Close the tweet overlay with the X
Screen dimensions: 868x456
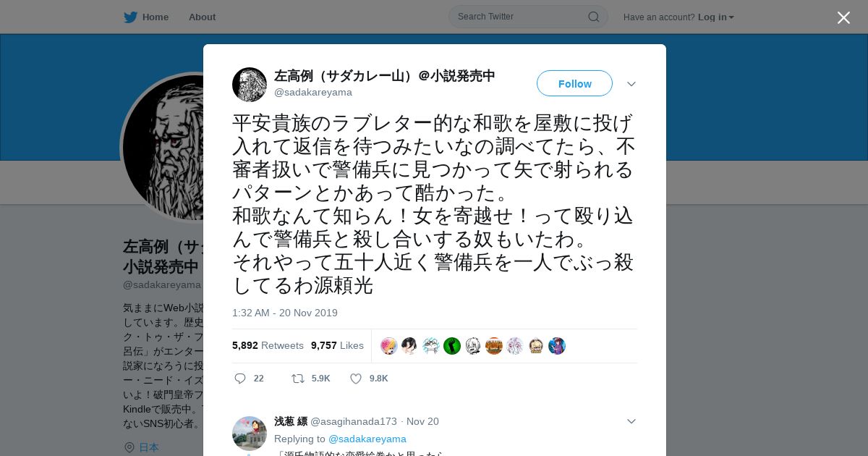tap(843, 17)
